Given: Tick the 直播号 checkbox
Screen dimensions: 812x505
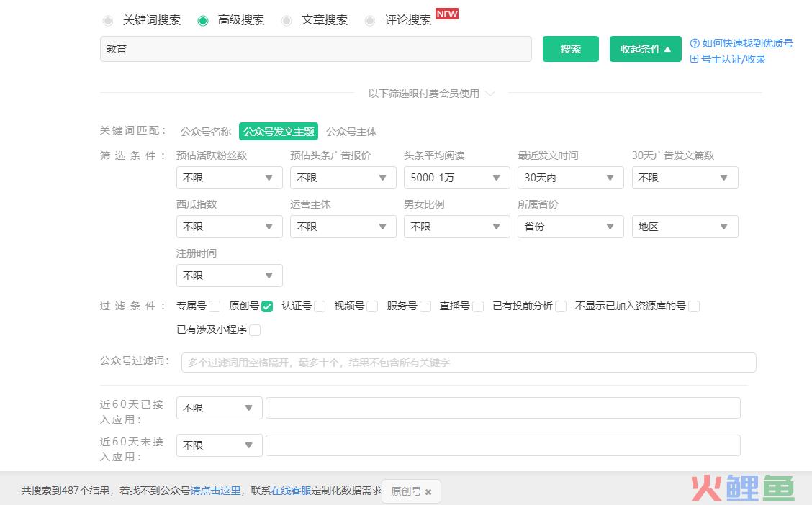Looking at the screenshot, I should (478, 306).
